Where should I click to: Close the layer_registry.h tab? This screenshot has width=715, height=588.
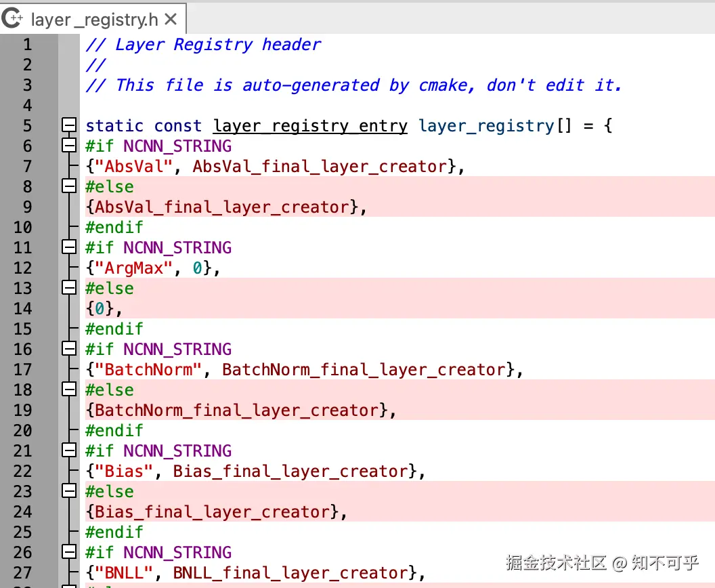tap(171, 19)
